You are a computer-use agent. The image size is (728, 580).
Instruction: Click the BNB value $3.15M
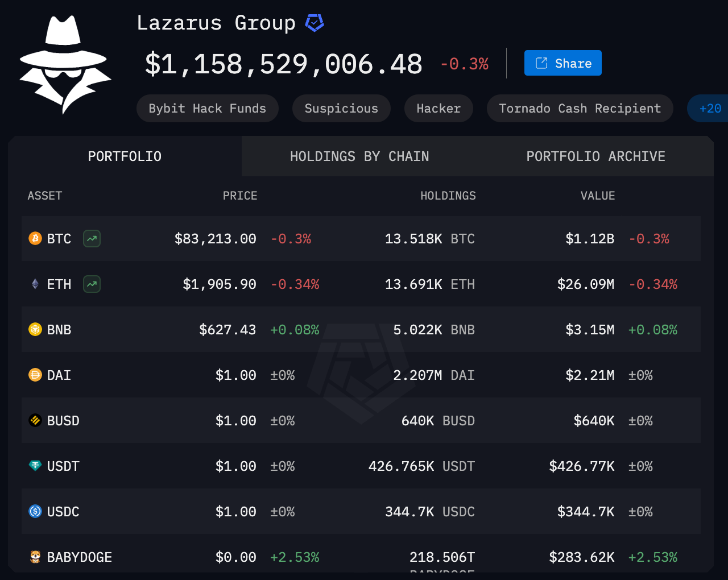[590, 330]
